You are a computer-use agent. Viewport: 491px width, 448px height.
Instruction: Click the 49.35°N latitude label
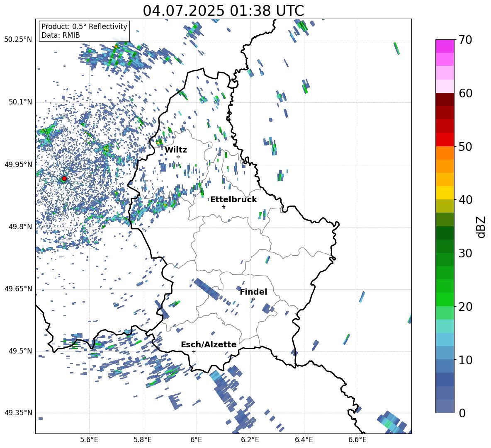[x=18, y=413]
